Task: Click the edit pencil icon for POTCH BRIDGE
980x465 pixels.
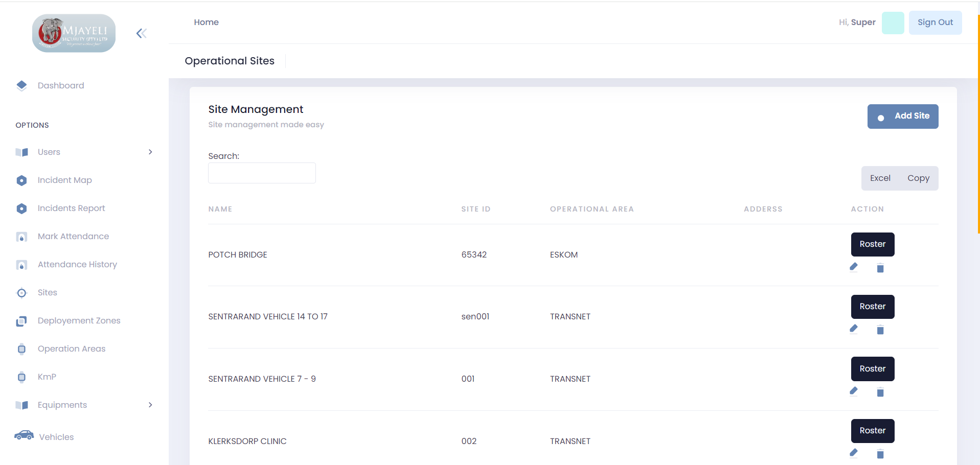Action: 853,267
